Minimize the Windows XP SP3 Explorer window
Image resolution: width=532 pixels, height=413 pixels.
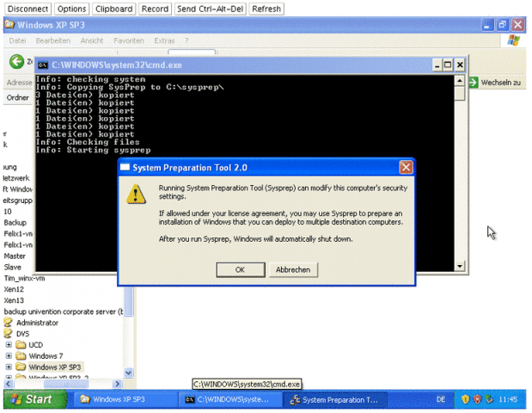[x=487, y=25]
